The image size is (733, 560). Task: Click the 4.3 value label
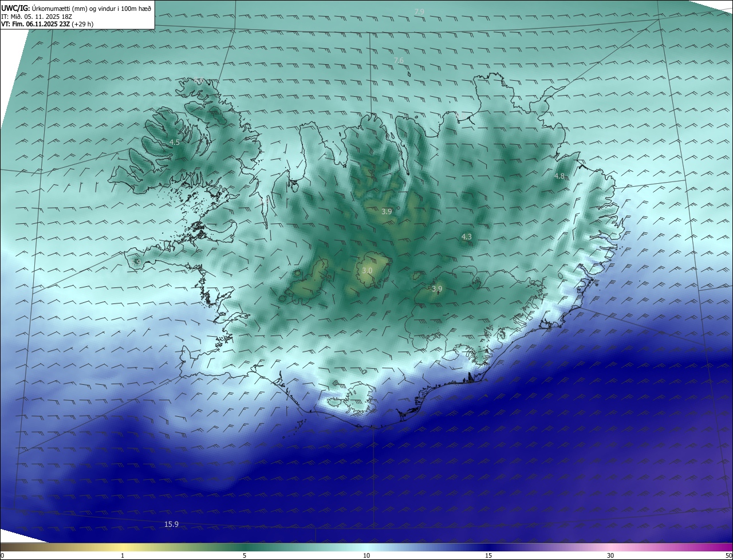click(467, 236)
